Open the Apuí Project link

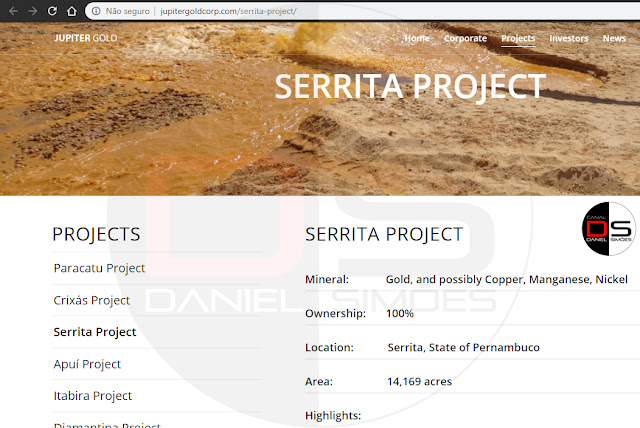click(87, 364)
